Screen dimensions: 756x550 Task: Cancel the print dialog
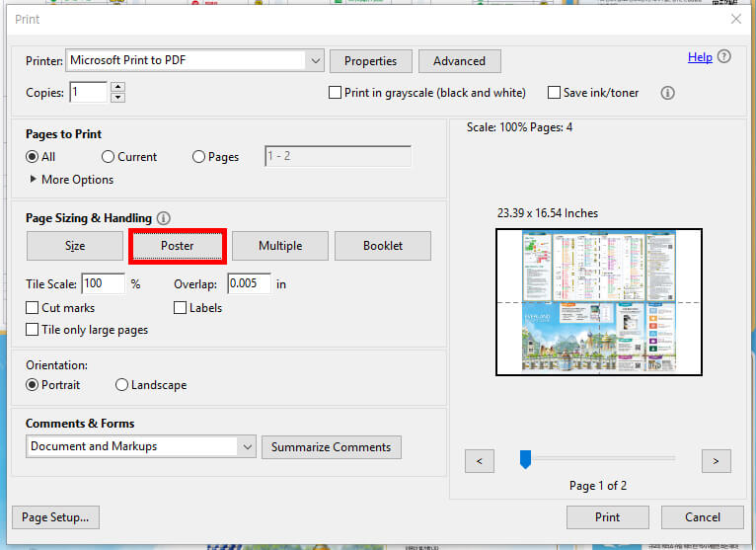(x=703, y=517)
